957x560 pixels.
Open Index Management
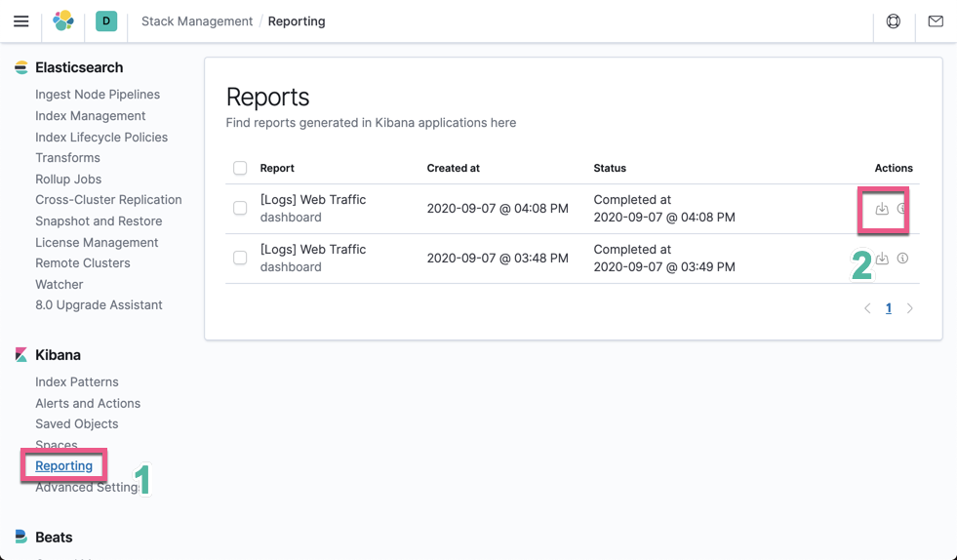click(x=91, y=116)
